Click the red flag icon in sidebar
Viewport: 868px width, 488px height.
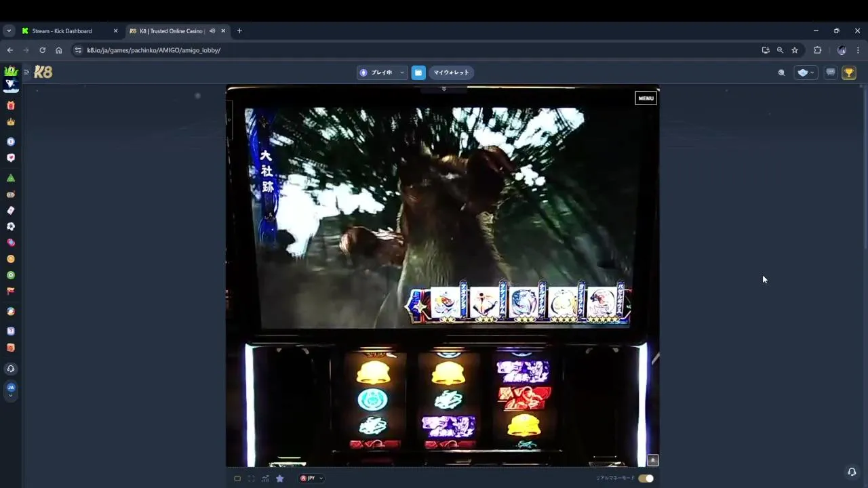[10, 291]
